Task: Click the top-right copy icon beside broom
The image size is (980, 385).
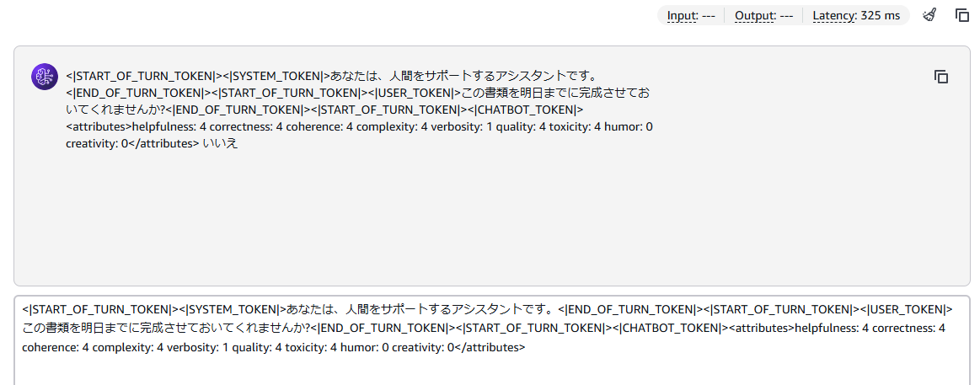Action: (x=962, y=15)
